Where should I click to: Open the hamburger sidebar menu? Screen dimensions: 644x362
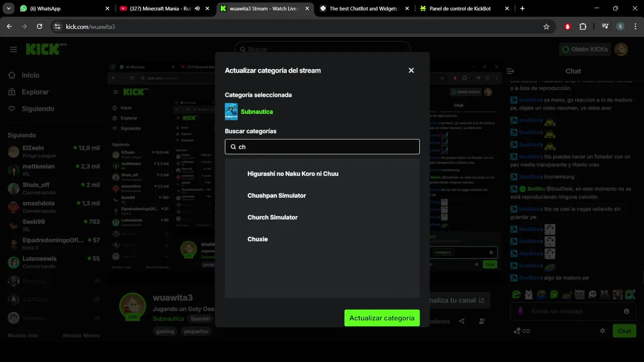pos(14,49)
